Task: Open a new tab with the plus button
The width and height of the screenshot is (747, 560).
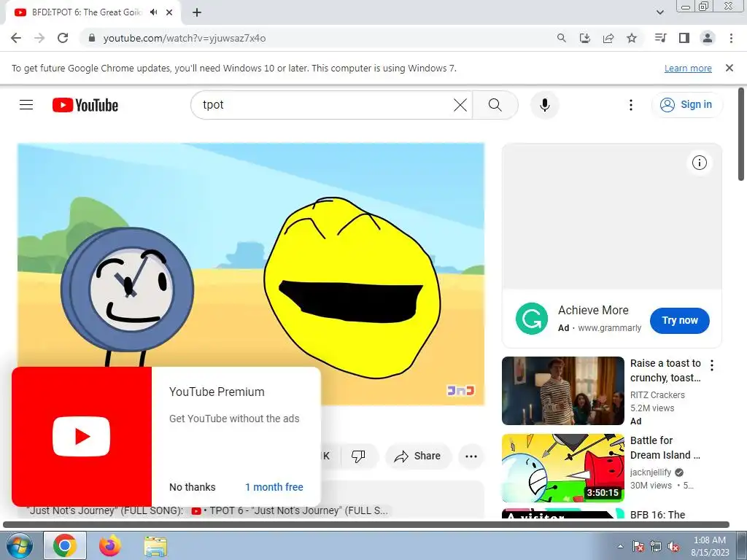Action: [x=197, y=12]
